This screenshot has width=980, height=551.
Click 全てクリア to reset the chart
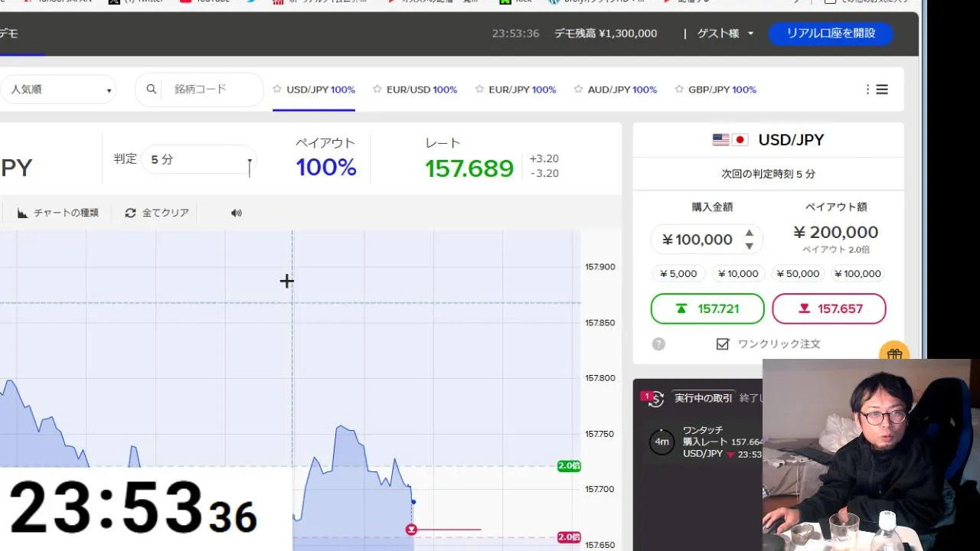157,213
